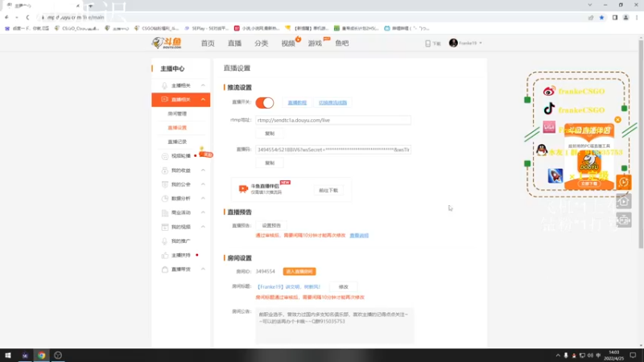
Task: Expand the 直播带货 section chevron
Action: tap(203, 269)
